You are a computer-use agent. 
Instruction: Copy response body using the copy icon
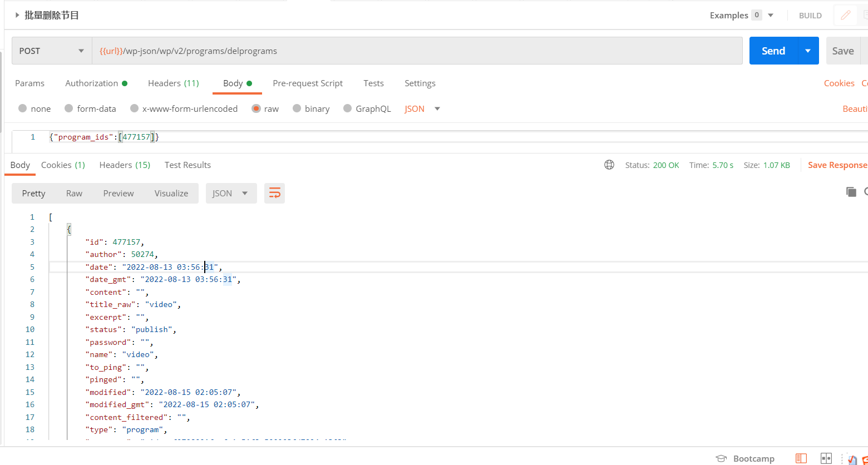[x=851, y=192]
